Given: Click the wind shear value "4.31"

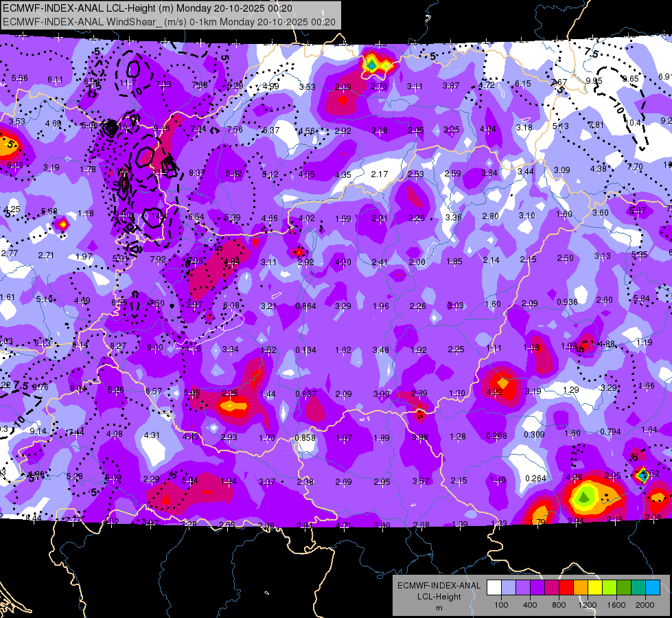Looking at the screenshot, I should coord(152,435).
